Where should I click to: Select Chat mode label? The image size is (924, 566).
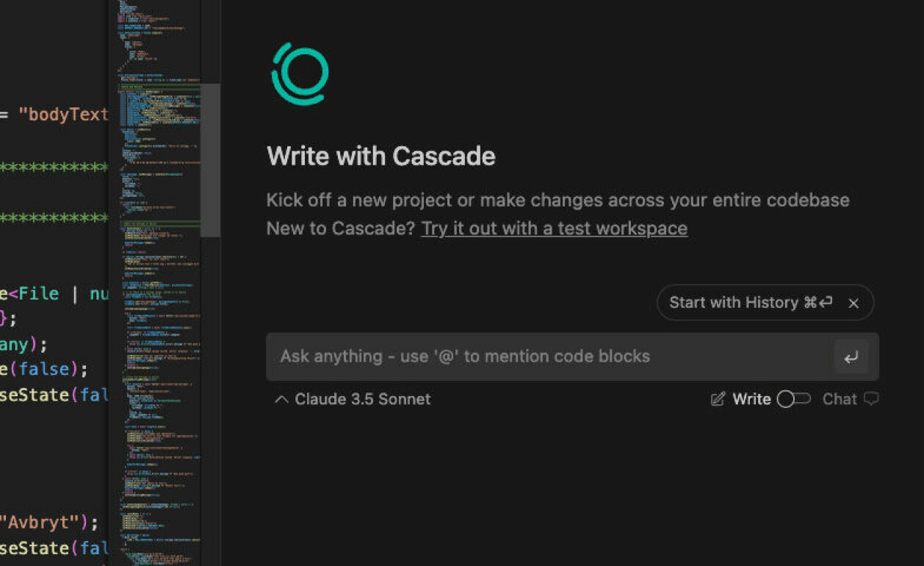(840, 399)
